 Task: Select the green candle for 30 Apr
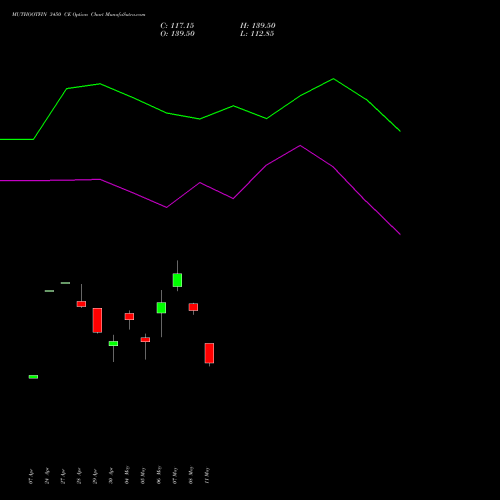click(113, 344)
